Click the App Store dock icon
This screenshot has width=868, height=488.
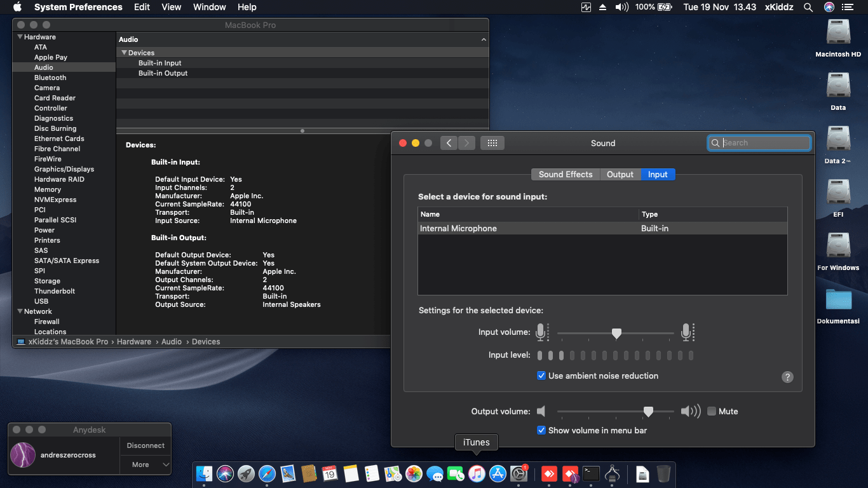click(x=498, y=473)
